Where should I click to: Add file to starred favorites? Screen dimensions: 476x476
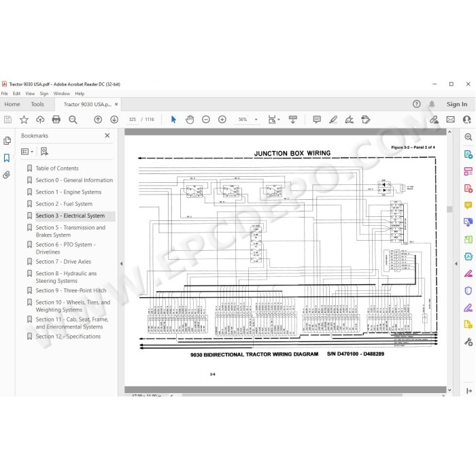pos(24,120)
